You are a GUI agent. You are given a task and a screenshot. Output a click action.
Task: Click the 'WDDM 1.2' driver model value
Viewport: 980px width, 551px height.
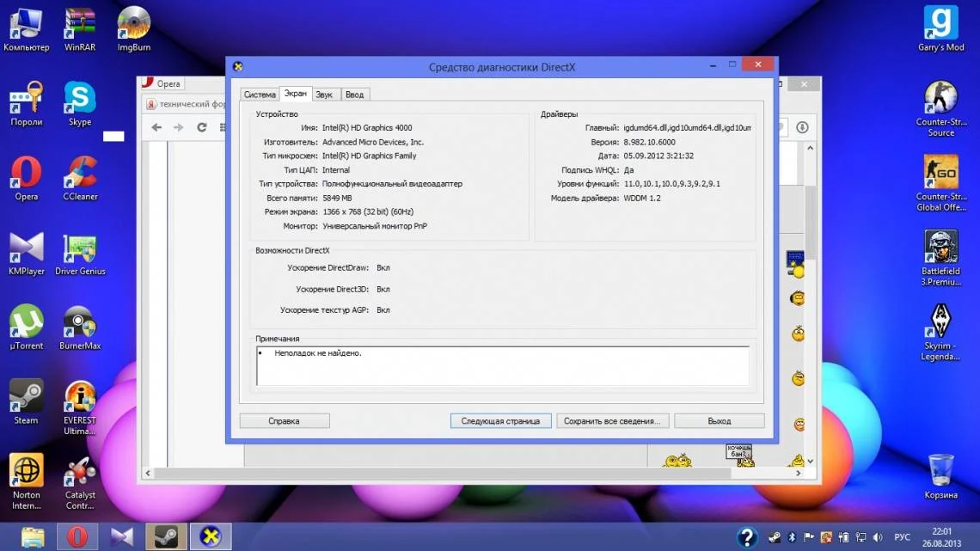(642, 198)
